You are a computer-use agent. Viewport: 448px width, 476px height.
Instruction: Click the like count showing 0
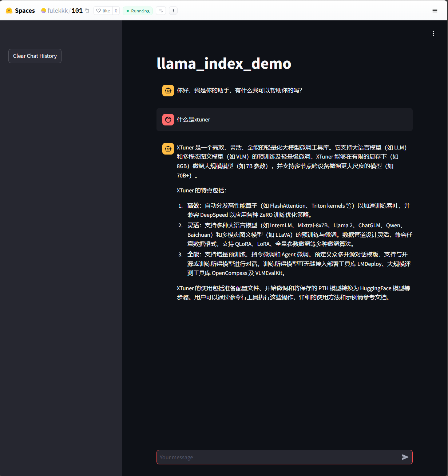coord(115,11)
